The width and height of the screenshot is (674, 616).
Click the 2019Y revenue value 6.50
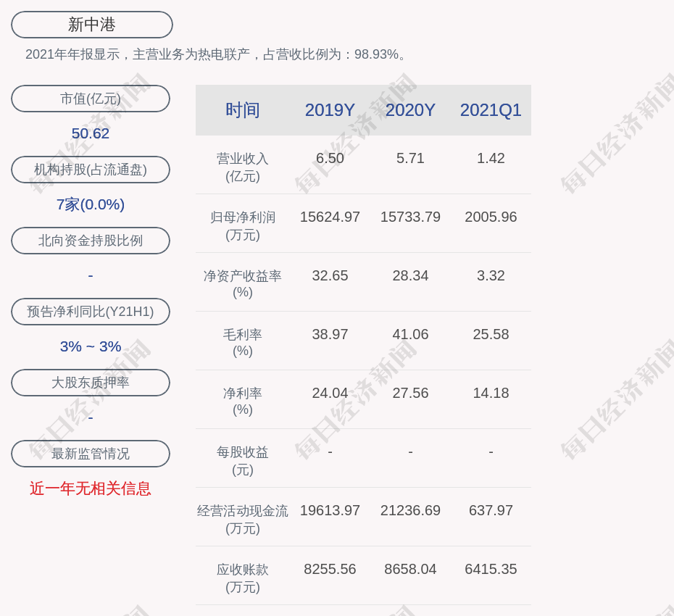pos(330,158)
